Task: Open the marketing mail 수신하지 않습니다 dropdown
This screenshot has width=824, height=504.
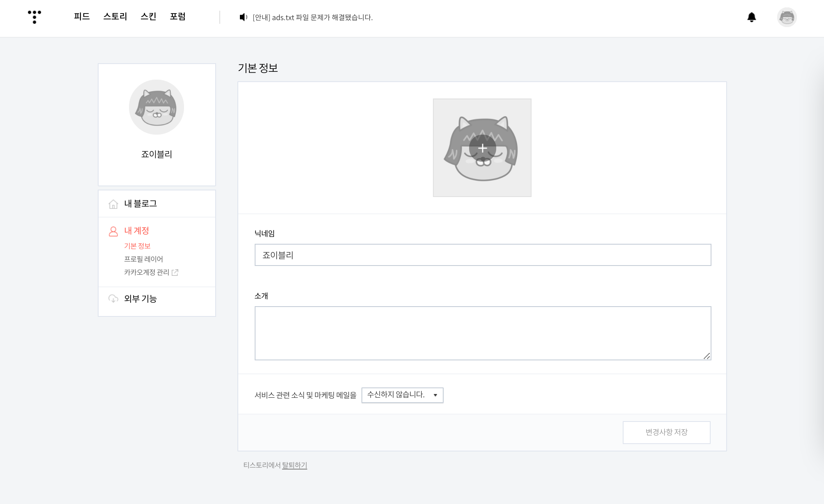Action: tap(402, 395)
